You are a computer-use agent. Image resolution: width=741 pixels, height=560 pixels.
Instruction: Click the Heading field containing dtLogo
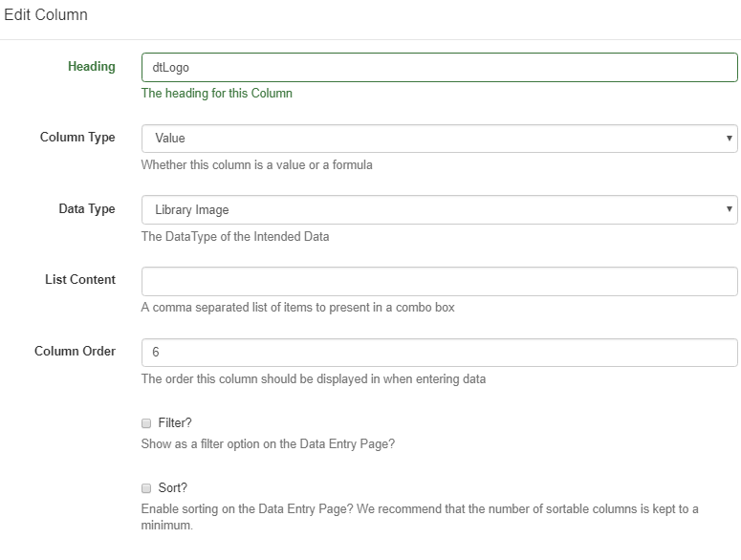[439, 68]
